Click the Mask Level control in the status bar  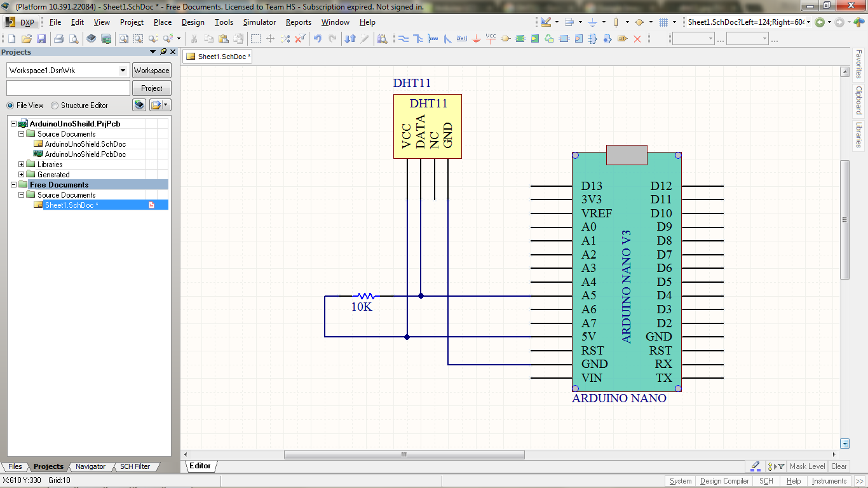coord(807,466)
